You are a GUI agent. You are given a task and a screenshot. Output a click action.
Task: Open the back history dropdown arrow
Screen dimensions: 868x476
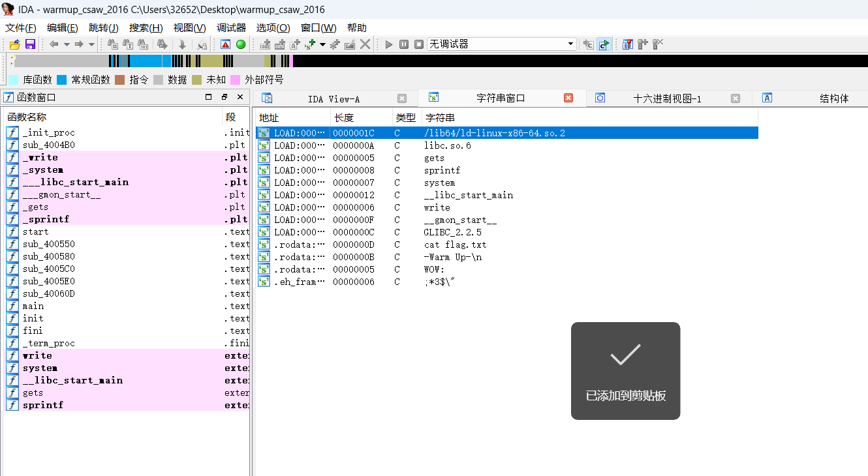point(67,44)
